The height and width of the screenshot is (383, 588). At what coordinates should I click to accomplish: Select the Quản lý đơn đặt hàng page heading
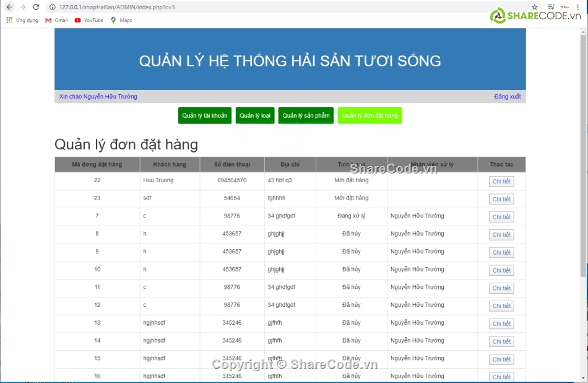tap(126, 144)
